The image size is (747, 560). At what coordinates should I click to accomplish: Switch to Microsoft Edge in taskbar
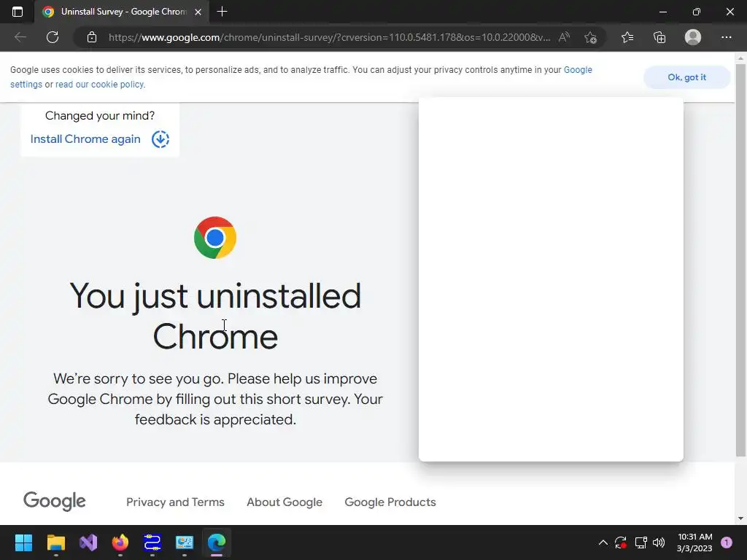point(217,542)
